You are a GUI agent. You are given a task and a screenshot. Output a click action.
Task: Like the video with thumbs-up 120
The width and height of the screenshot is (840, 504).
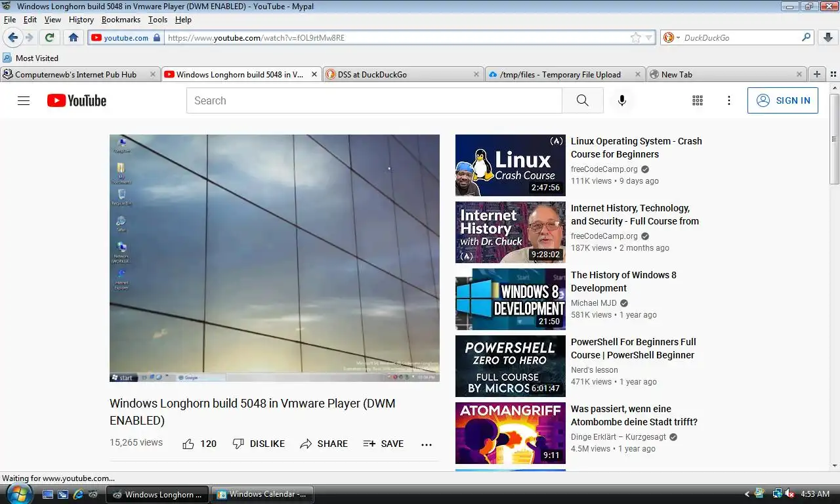(x=199, y=444)
